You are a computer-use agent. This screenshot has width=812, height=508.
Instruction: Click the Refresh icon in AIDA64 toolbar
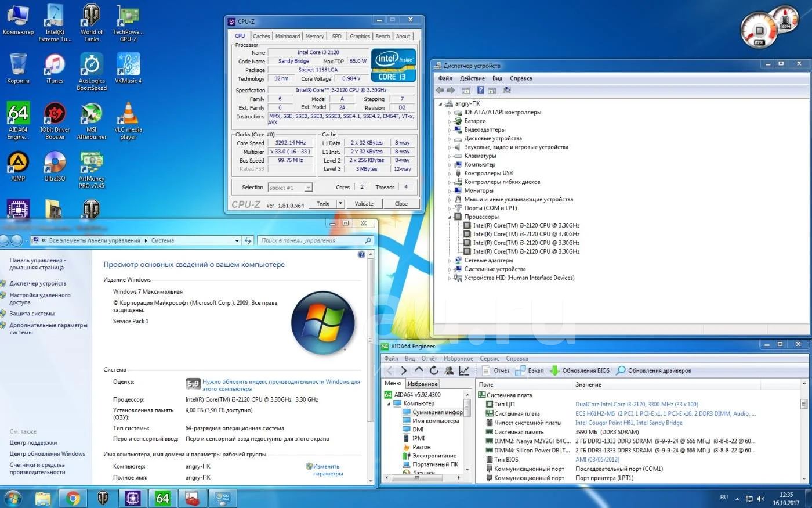[434, 370]
